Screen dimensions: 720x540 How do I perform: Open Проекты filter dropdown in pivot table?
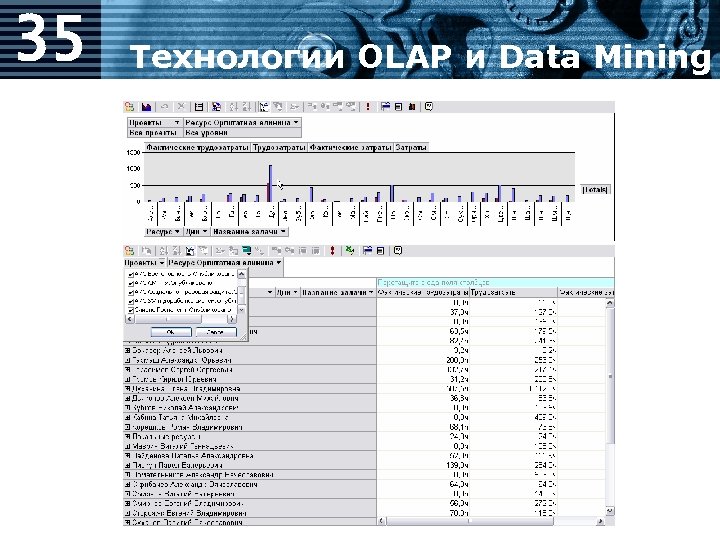[161, 263]
